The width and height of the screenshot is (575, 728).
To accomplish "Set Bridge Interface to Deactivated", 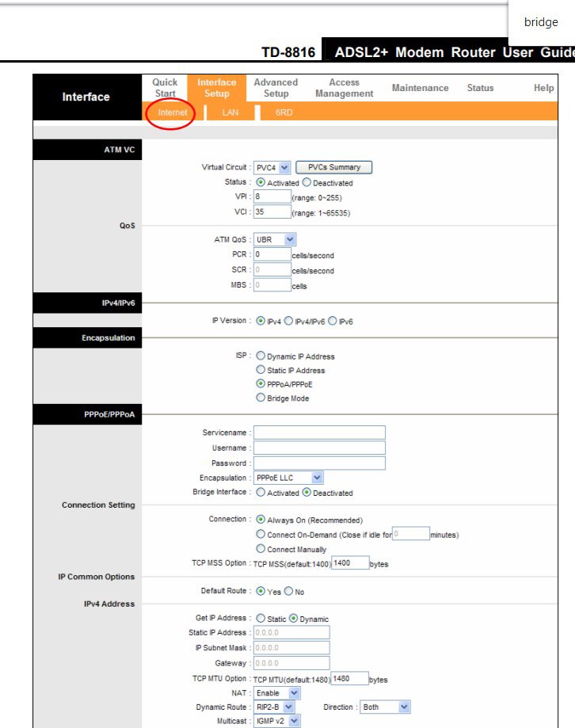I will (307, 492).
